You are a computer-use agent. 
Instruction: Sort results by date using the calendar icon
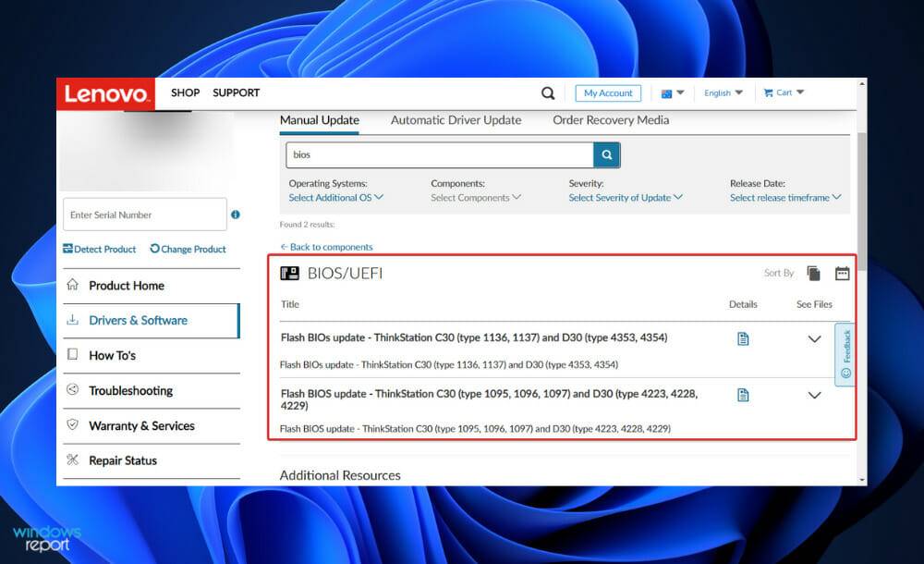(842, 272)
